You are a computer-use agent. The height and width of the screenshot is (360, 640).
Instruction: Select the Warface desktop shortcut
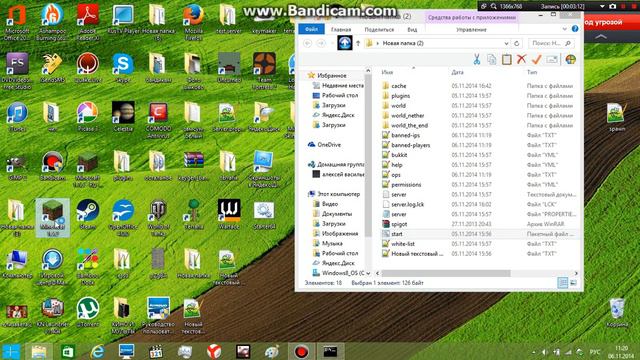point(229,214)
